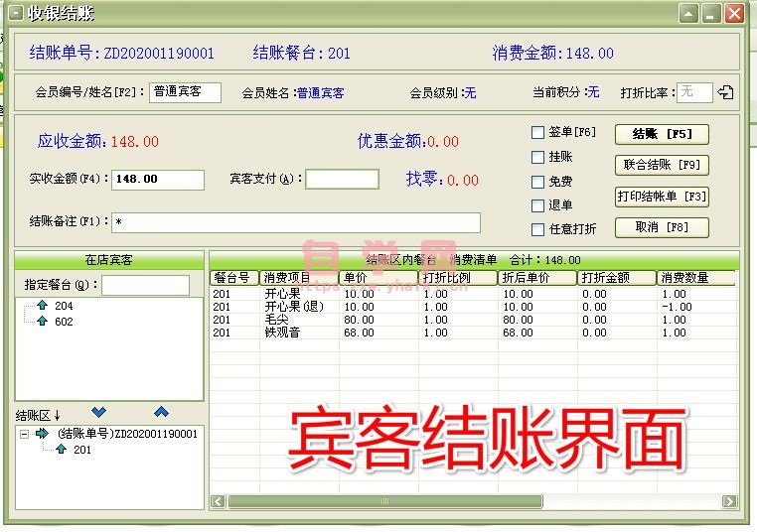Select table 602 in the guest list

(x=63, y=322)
